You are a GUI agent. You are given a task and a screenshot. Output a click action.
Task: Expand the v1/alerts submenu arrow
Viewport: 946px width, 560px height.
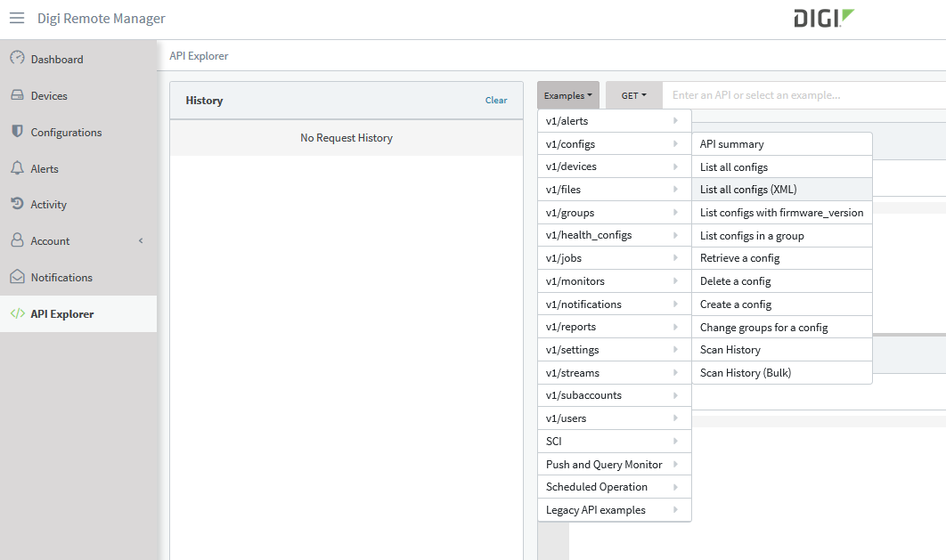point(675,120)
